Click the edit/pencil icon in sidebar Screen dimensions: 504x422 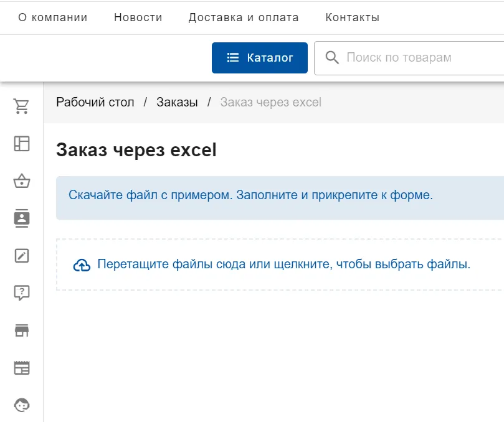[x=22, y=256]
